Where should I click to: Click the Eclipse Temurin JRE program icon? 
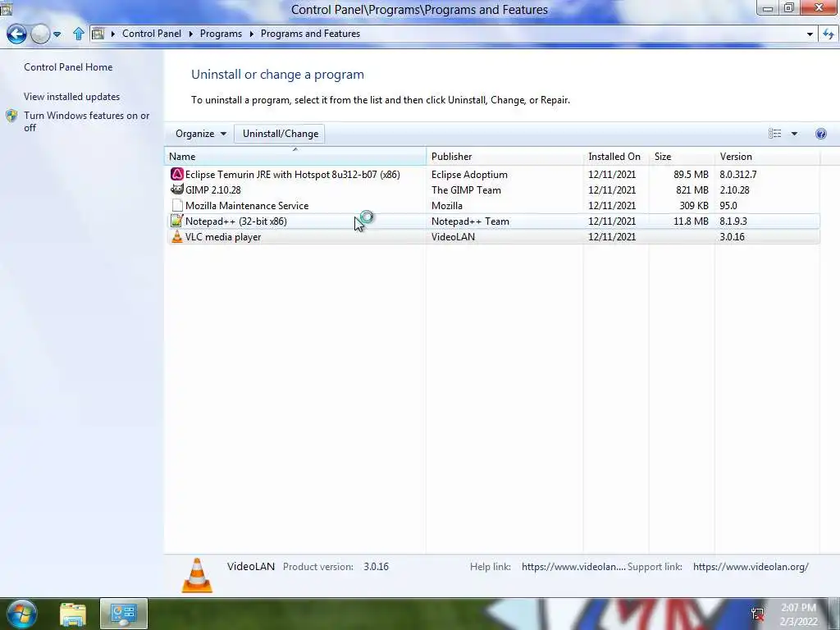(177, 174)
